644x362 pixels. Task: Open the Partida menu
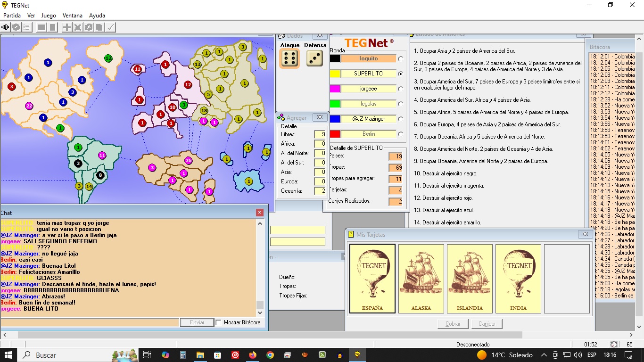(x=12, y=16)
